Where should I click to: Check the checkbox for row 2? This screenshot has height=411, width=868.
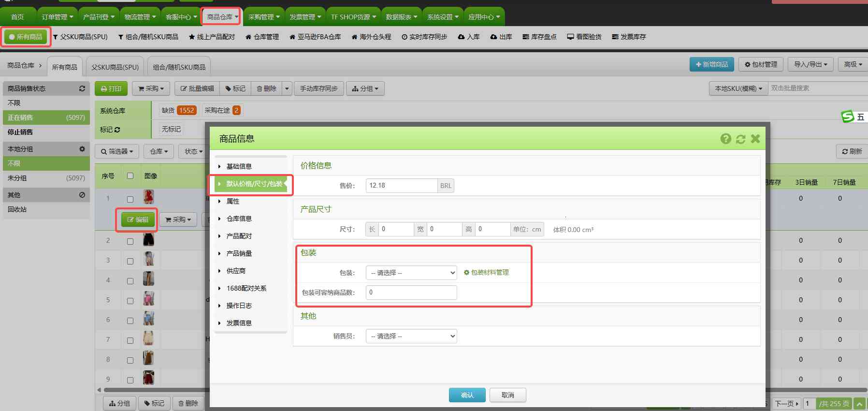coord(130,241)
